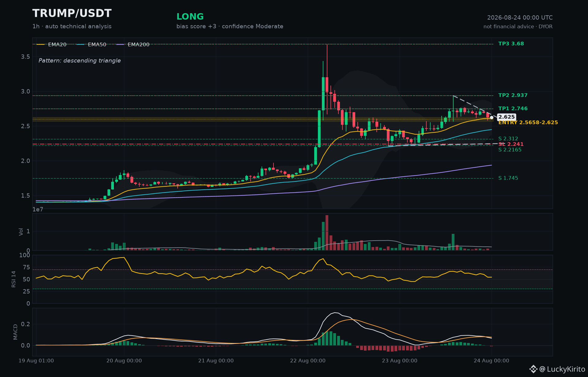Click the tallest red volume bar

327,233
